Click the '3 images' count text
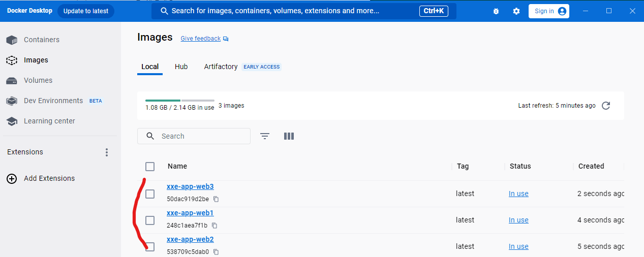Screen dimensions: 644x257 tap(231, 106)
